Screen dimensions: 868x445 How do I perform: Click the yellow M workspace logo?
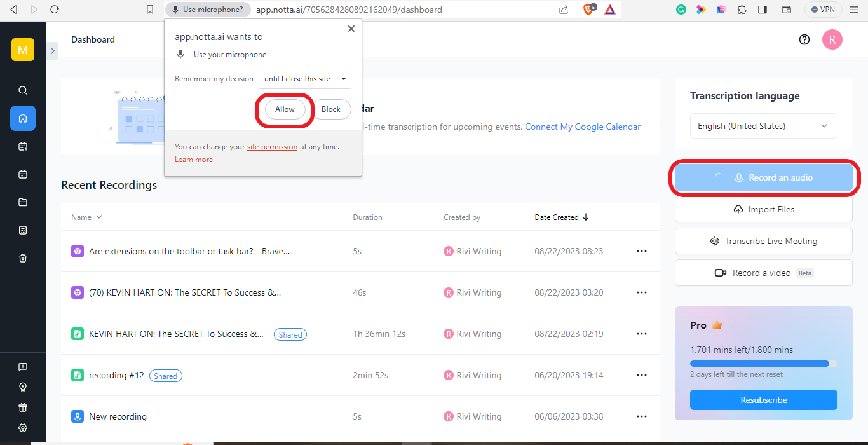[x=23, y=50]
